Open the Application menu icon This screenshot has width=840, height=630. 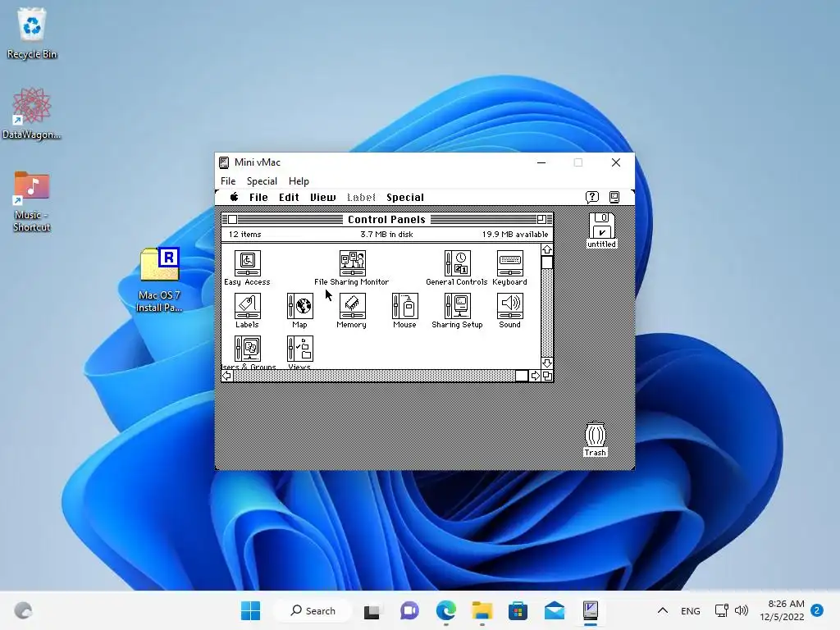pyautogui.click(x=614, y=197)
